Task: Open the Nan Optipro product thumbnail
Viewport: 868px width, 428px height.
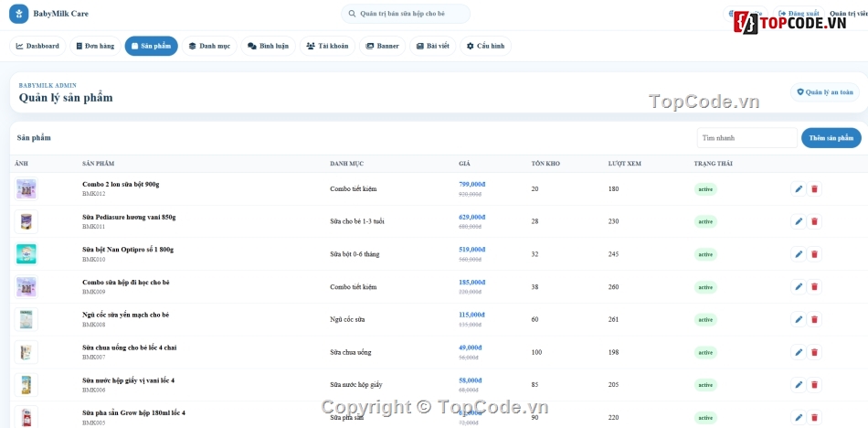Action: pos(26,254)
